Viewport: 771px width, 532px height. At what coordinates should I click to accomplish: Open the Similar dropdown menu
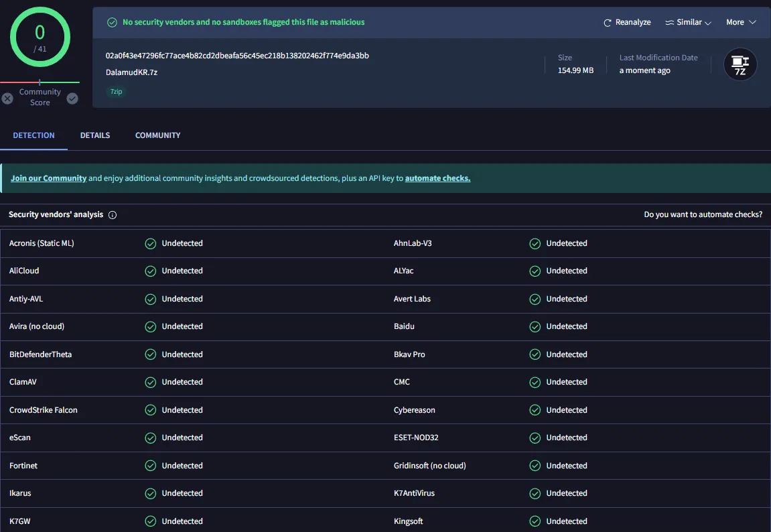click(688, 23)
